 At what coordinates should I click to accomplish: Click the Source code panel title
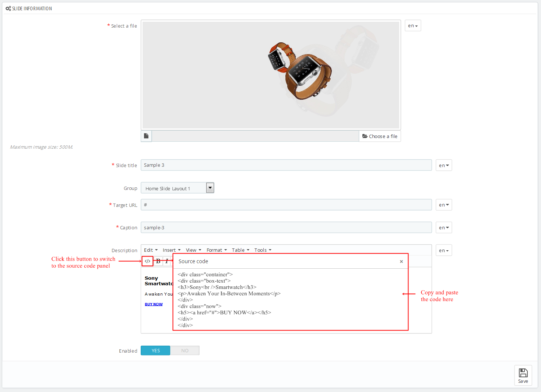pos(193,261)
